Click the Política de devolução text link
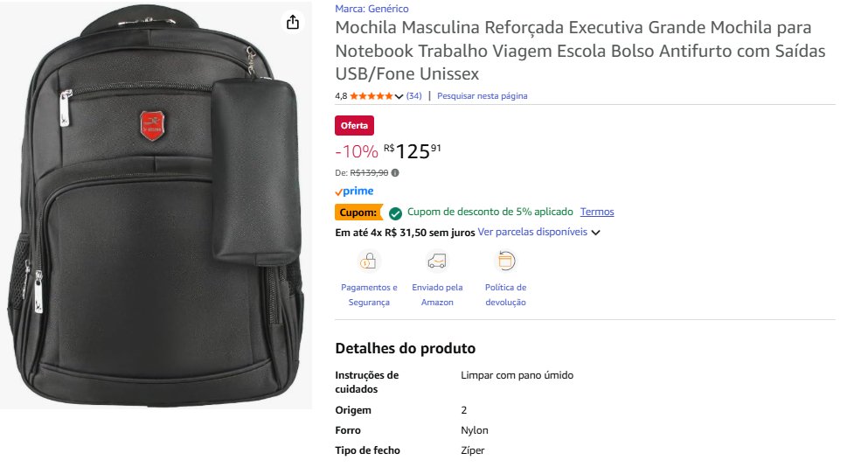Image resolution: width=868 pixels, height=474 pixels. [505, 295]
